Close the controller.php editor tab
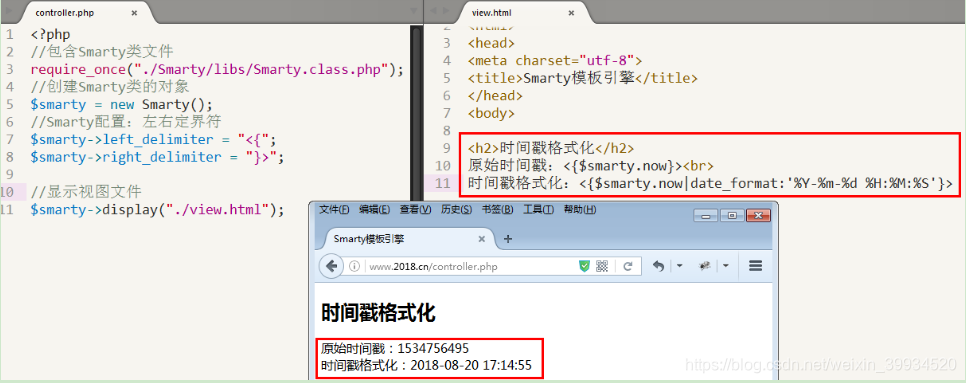 [x=134, y=12]
